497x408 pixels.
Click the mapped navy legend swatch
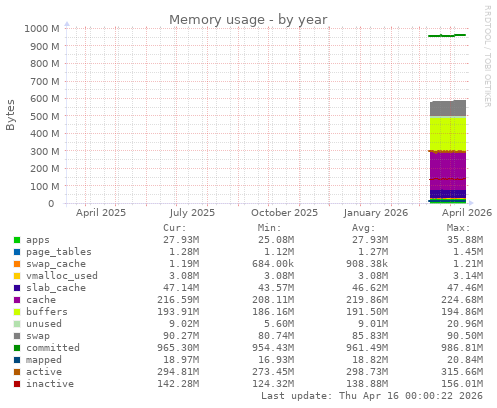pos(17,360)
